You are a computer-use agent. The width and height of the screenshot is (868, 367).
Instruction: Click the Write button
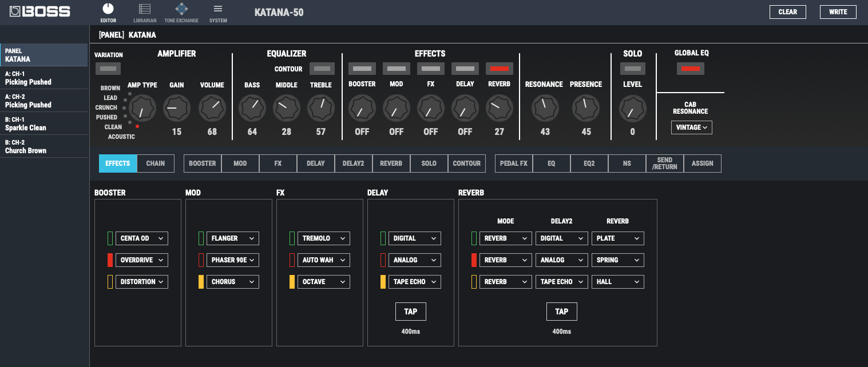pos(838,12)
